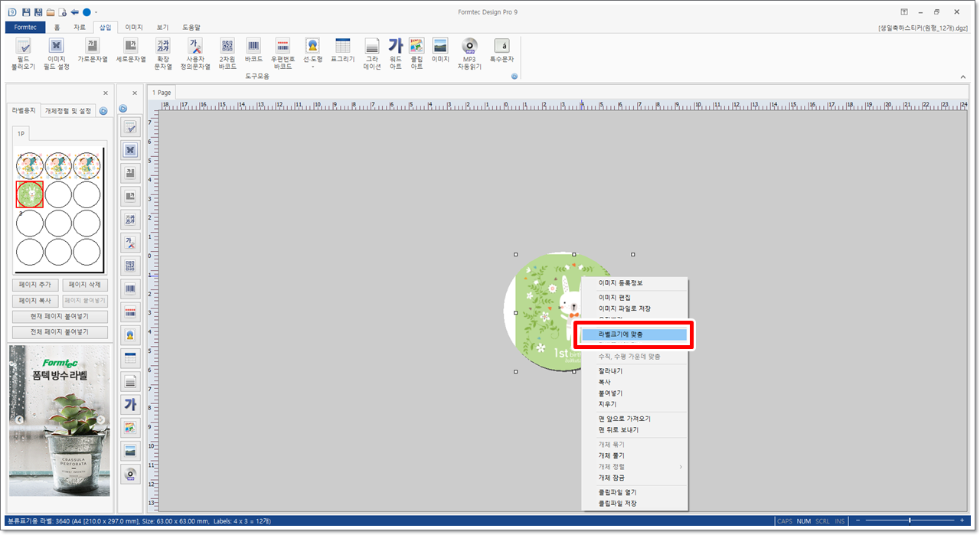Click the 페이지 복사 button
Screen dimensions: 980x535
coord(35,301)
